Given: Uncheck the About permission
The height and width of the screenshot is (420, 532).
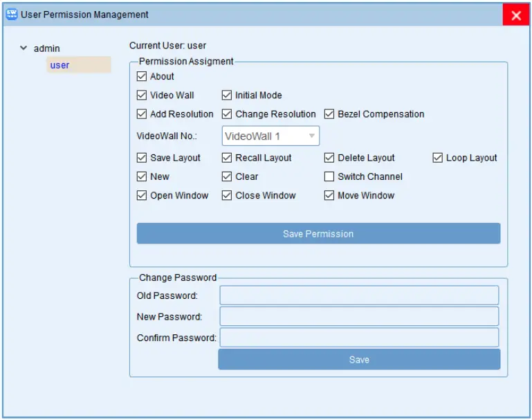Looking at the screenshot, I should (x=142, y=76).
